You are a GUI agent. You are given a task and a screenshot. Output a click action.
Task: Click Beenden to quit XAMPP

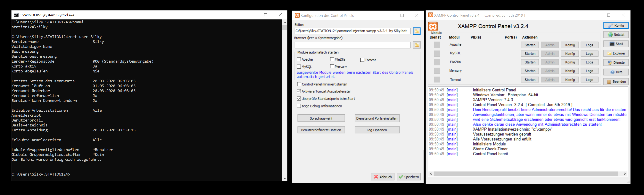(x=616, y=82)
